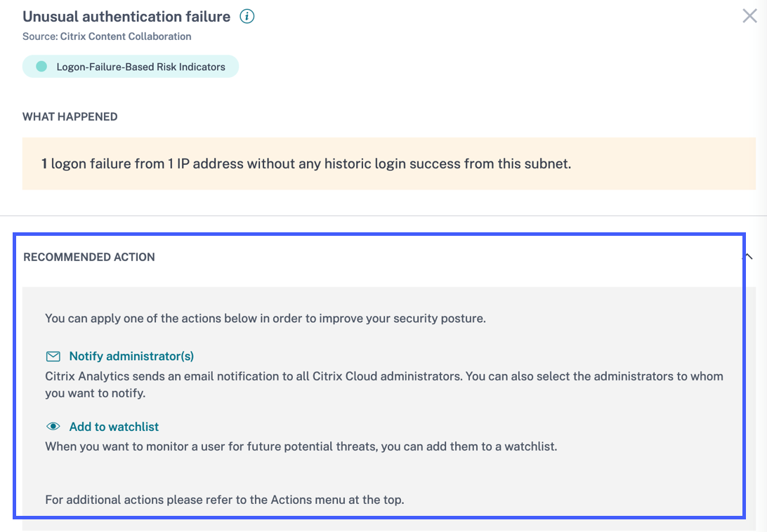Click the security posture intro sentence
The width and height of the screenshot is (767, 532).
[265, 319]
